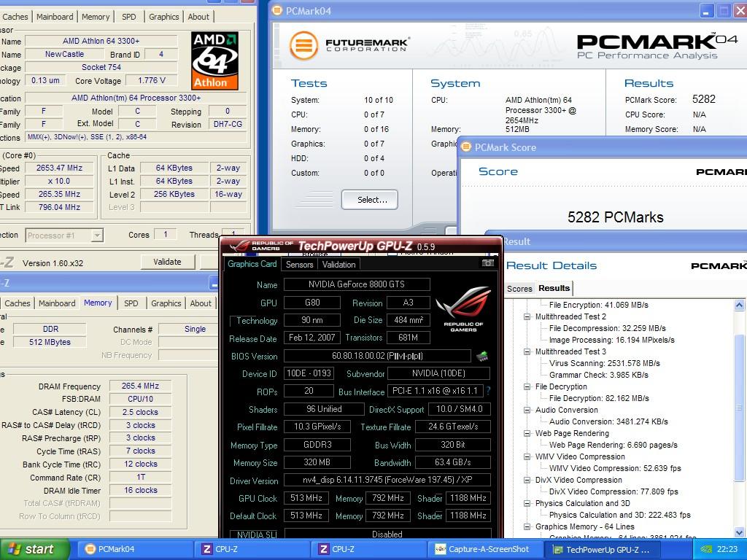Click the Select... button in PCMark04 Tests

tap(370, 200)
